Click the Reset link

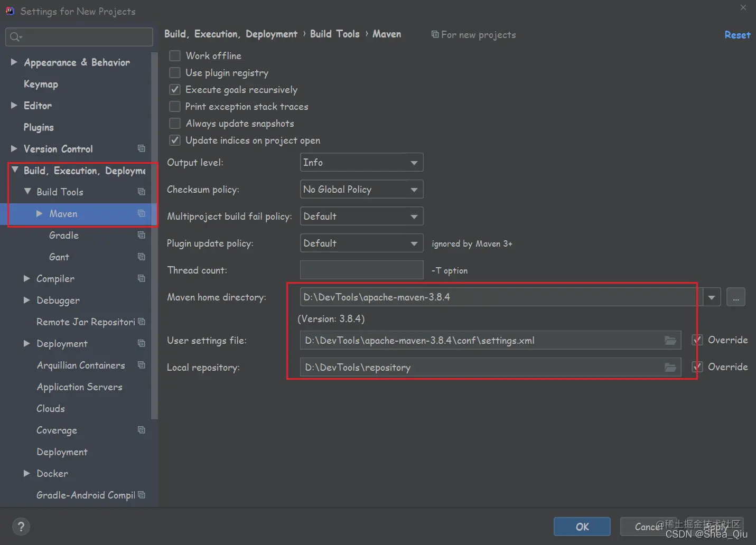[737, 35]
